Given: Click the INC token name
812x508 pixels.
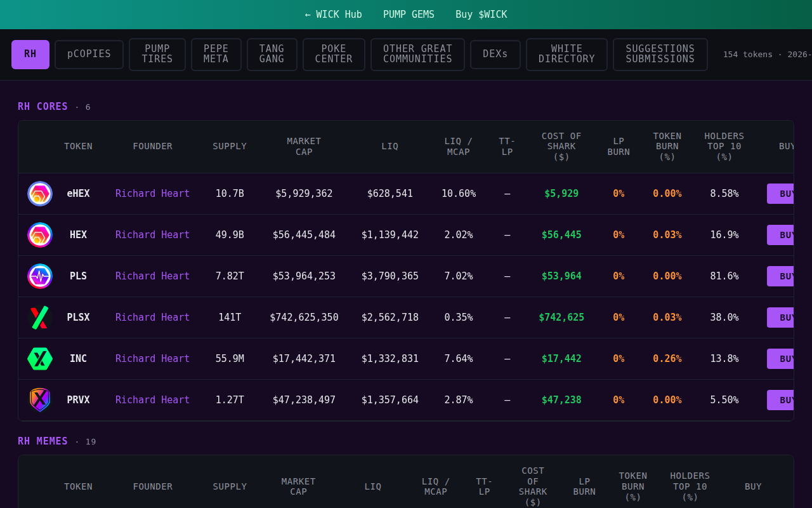Looking at the screenshot, I should [78, 359].
